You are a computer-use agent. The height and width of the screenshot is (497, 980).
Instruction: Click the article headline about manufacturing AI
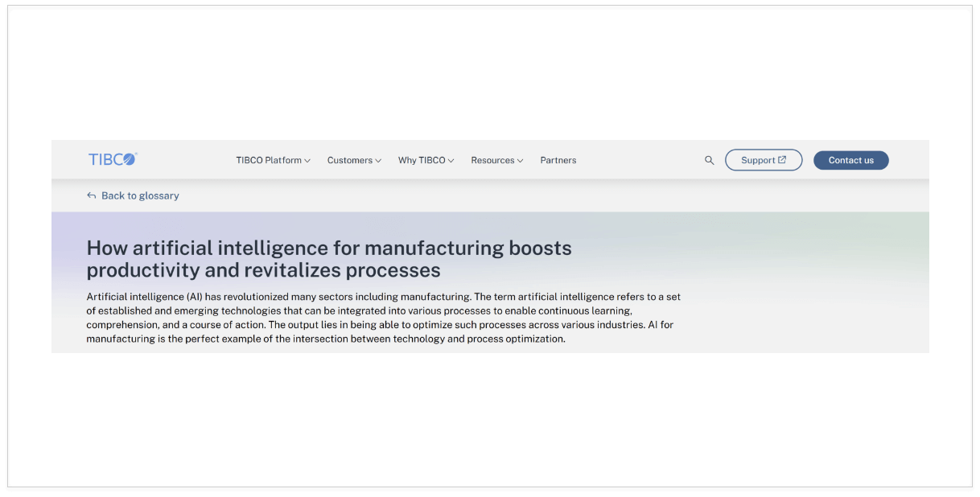pyautogui.click(x=328, y=258)
